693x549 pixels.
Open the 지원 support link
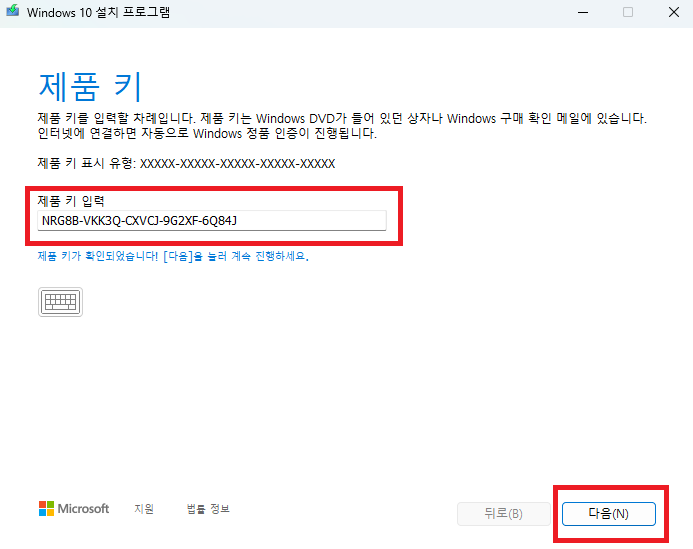144,509
